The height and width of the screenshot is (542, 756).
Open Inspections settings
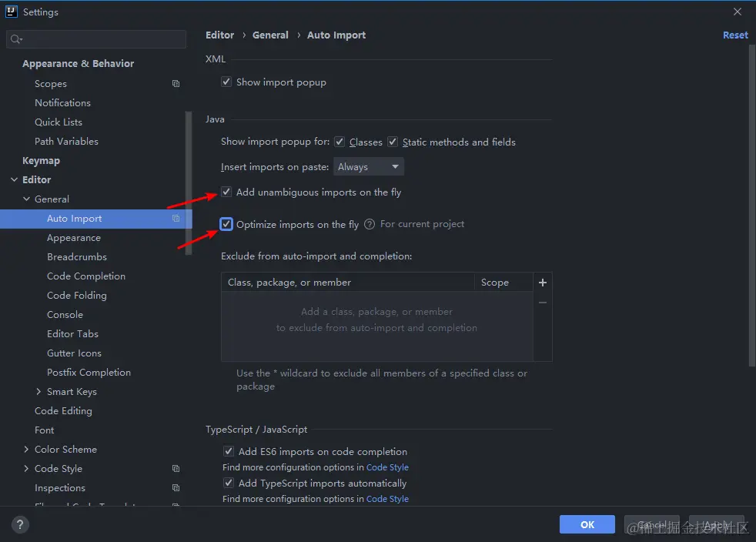(60, 488)
